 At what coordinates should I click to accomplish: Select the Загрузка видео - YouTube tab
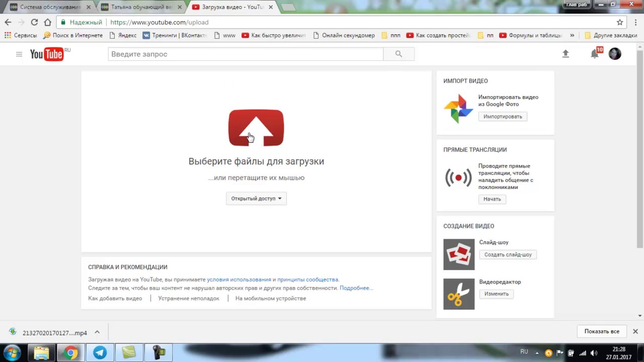click(x=232, y=7)
